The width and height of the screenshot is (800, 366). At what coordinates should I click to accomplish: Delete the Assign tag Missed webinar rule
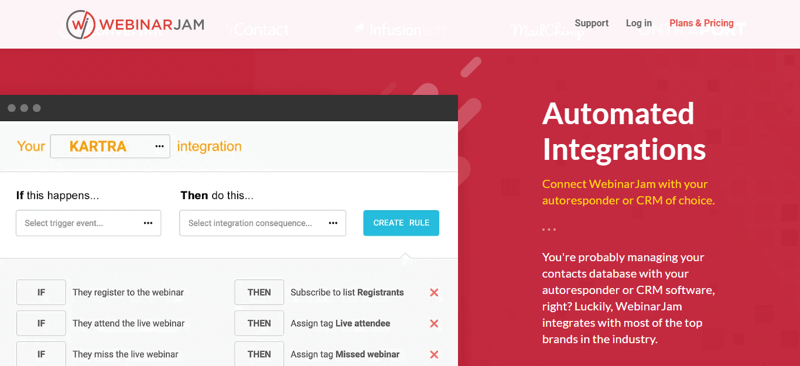[x=434, y=354]
